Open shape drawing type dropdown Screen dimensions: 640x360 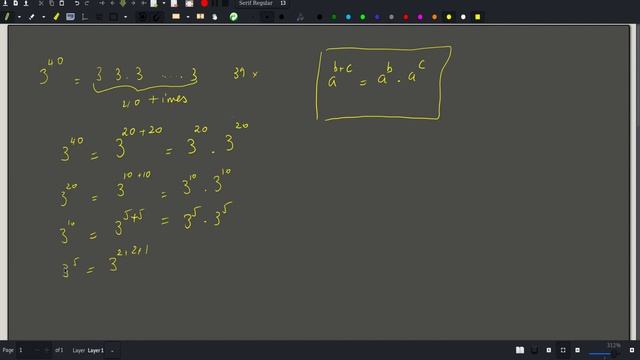[125, 17]
